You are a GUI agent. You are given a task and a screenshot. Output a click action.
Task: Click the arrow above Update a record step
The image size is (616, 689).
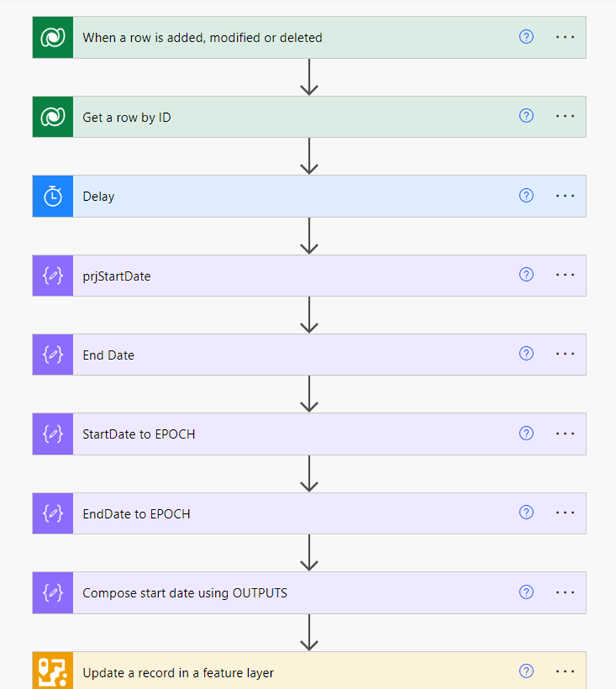tap(310, 631)
